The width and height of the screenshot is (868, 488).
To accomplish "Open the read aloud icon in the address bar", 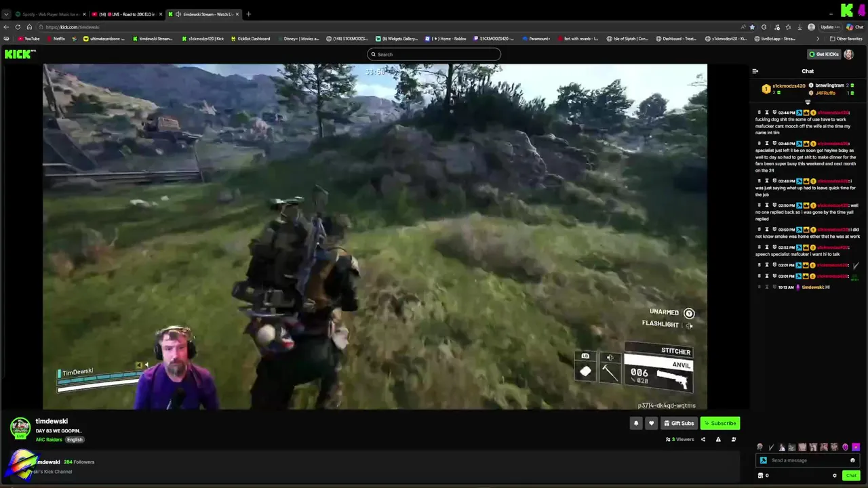I will tap(743, 27).
